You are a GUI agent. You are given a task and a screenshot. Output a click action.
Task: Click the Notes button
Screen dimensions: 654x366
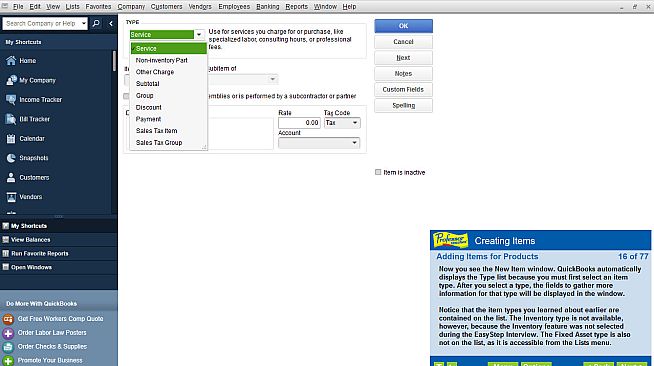click(403, 73)
